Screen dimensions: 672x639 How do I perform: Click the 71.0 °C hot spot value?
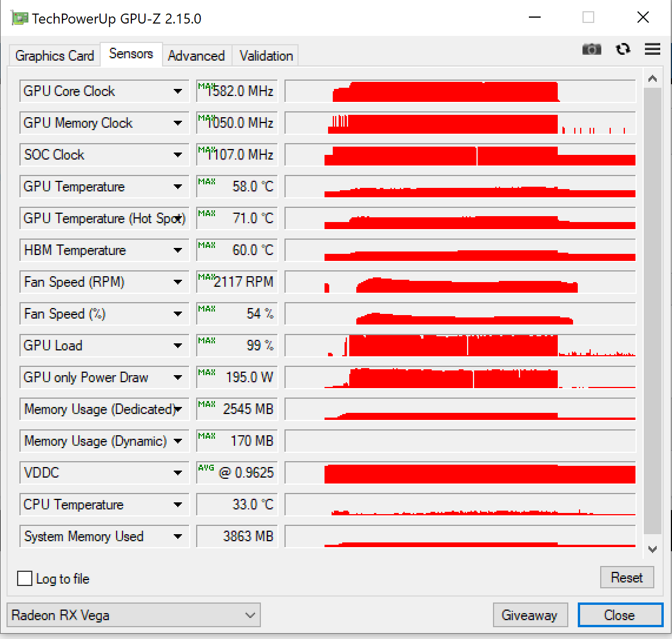[237, 218]
